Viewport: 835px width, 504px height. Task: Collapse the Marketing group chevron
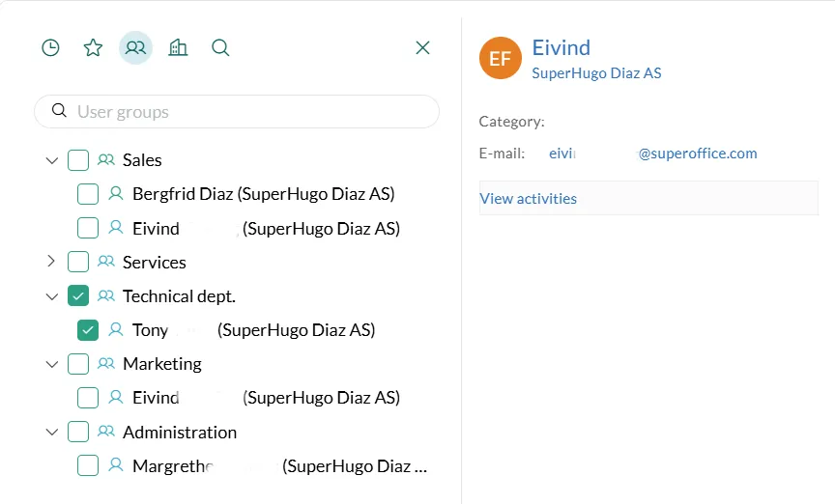point(52,364)
